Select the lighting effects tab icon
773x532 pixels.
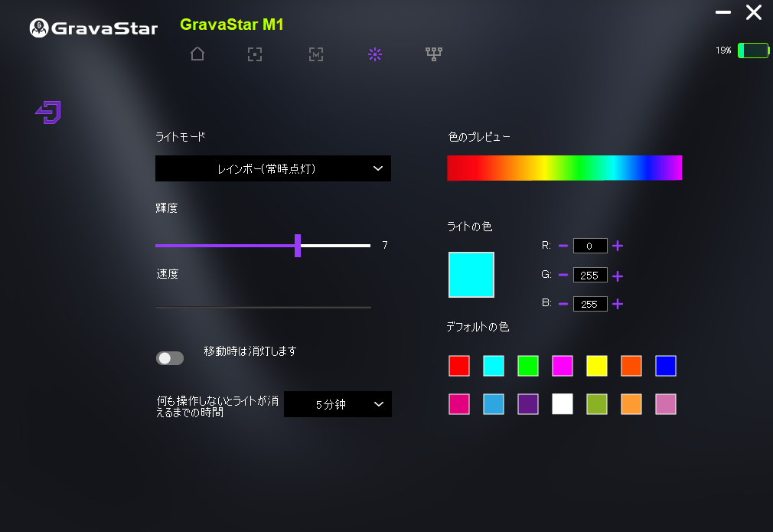pos(374,54)
